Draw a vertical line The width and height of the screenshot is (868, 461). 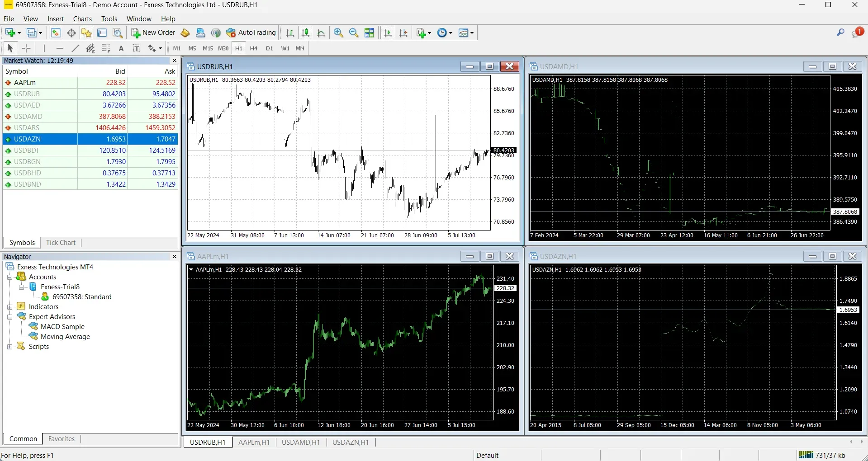tap(44, 48)
